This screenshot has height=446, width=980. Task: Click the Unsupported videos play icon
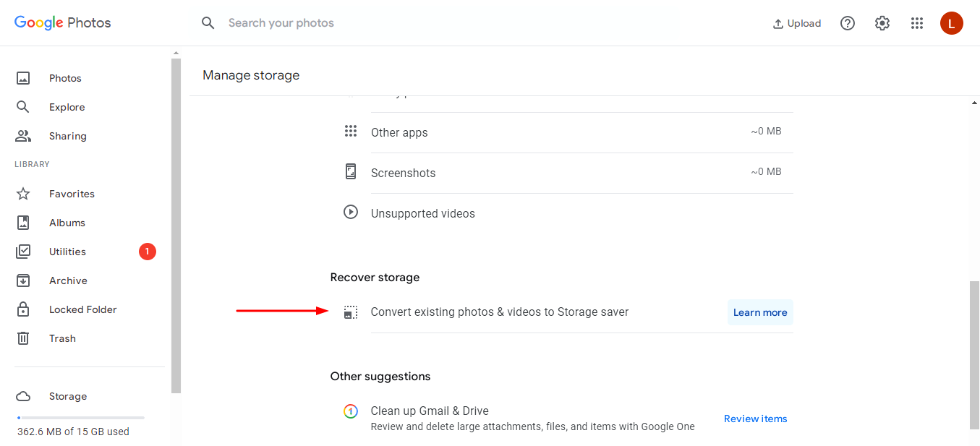point(351,212)
